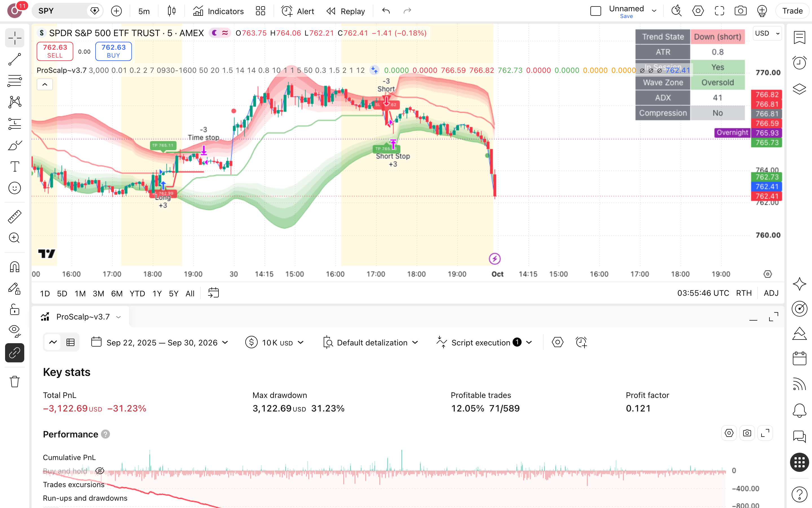Open chart settings hexagon icon
The width and height of the screenshot is (812, 508).
coord(698,11)
